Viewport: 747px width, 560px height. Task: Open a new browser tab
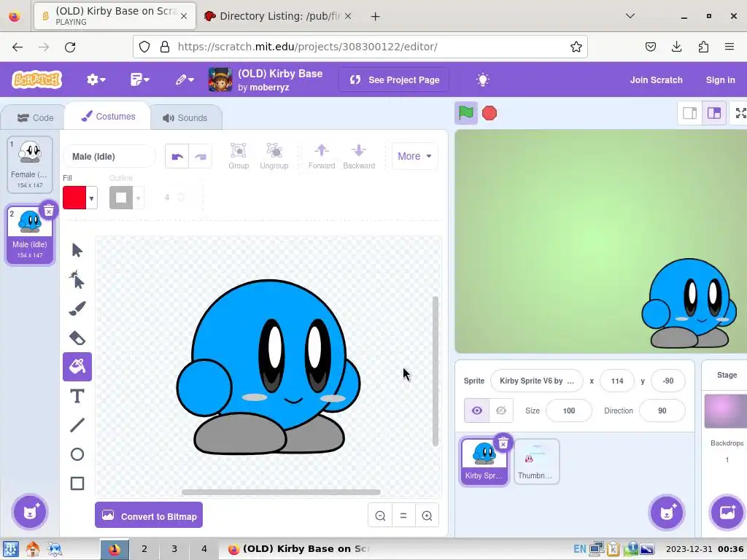click(x=376, y=16)
